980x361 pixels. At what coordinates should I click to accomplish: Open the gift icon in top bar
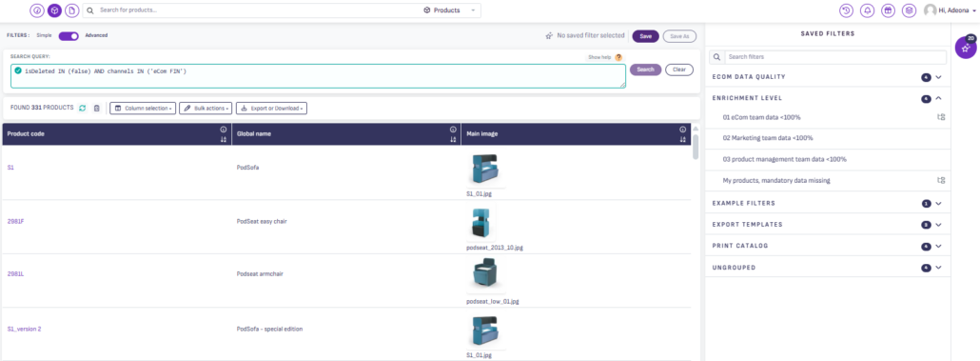tap(888, 10)
